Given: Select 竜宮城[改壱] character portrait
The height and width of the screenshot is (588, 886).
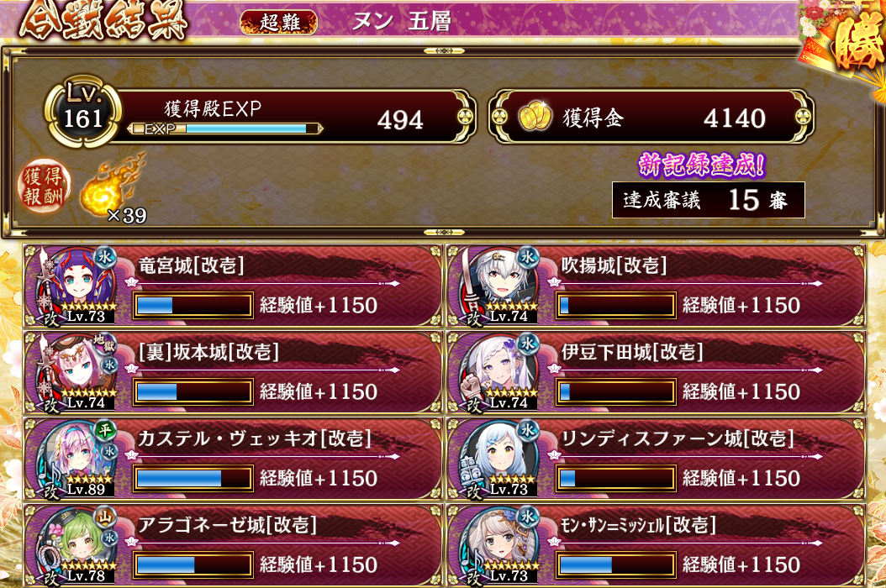Looking at the screenshot, I should point(75,284).
